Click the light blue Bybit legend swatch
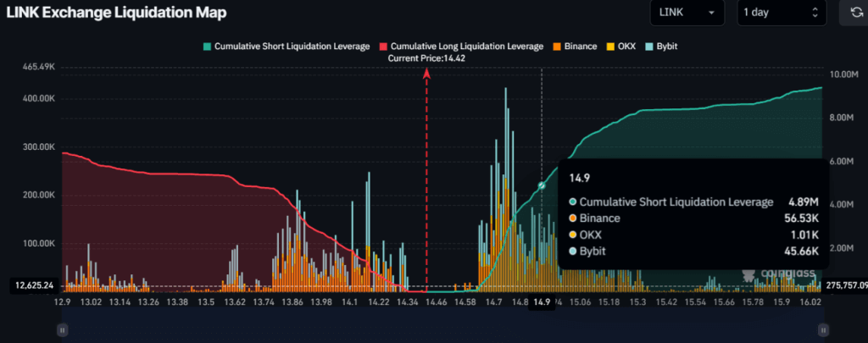 click(x=648, y=47)
